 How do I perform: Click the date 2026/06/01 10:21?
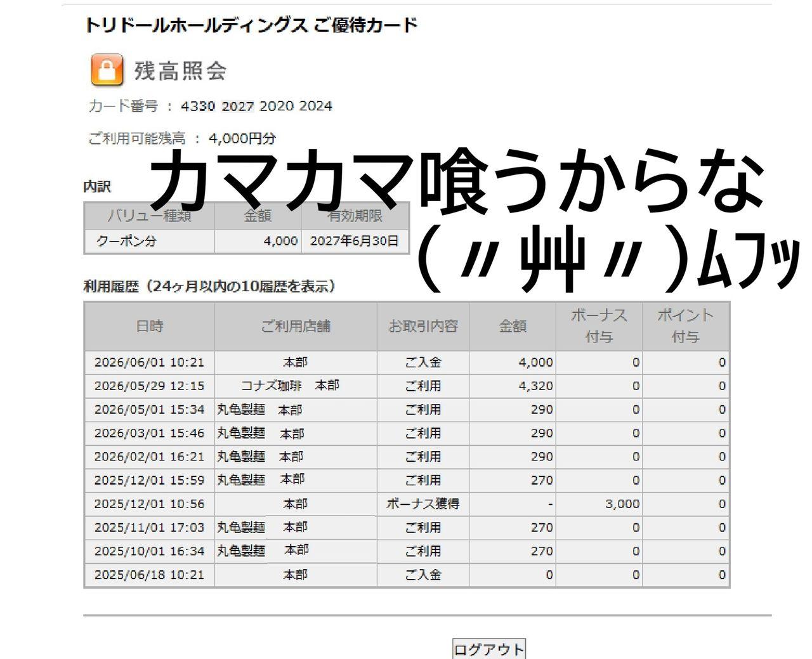coord(150,362)
